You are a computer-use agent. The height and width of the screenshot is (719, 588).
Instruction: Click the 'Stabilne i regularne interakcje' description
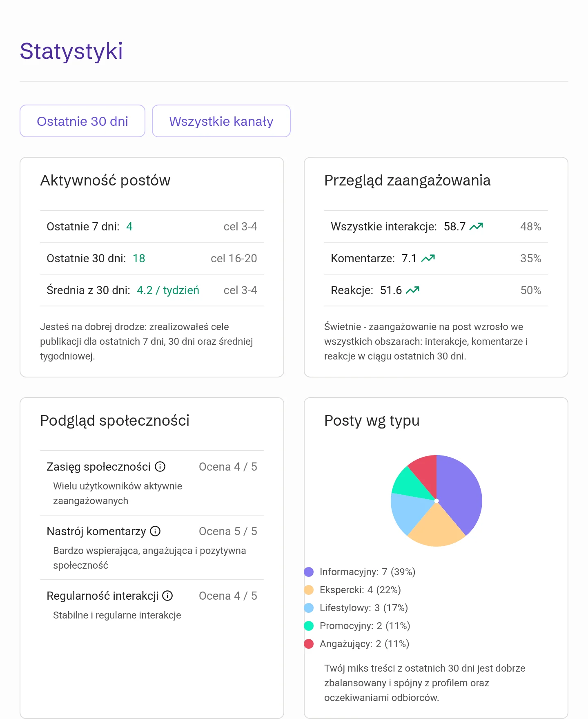117,615
